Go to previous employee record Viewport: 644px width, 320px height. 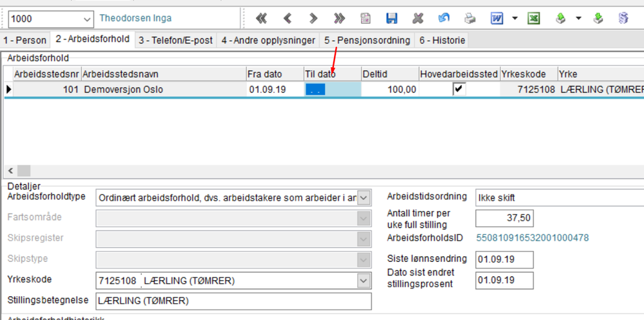[x=288, y=18]
